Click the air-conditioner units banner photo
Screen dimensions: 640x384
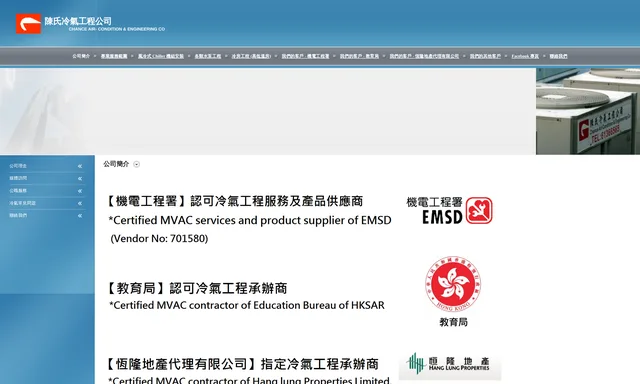588,111
